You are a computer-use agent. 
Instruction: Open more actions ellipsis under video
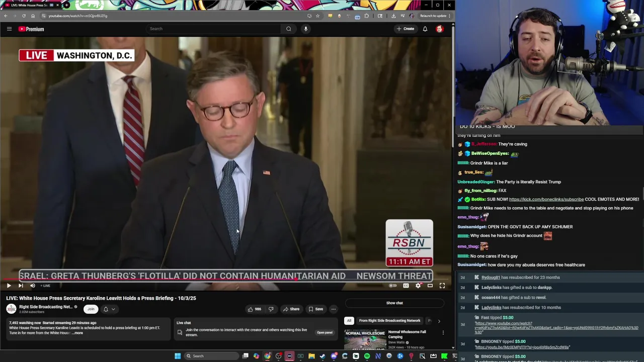(x=333, y=309)
